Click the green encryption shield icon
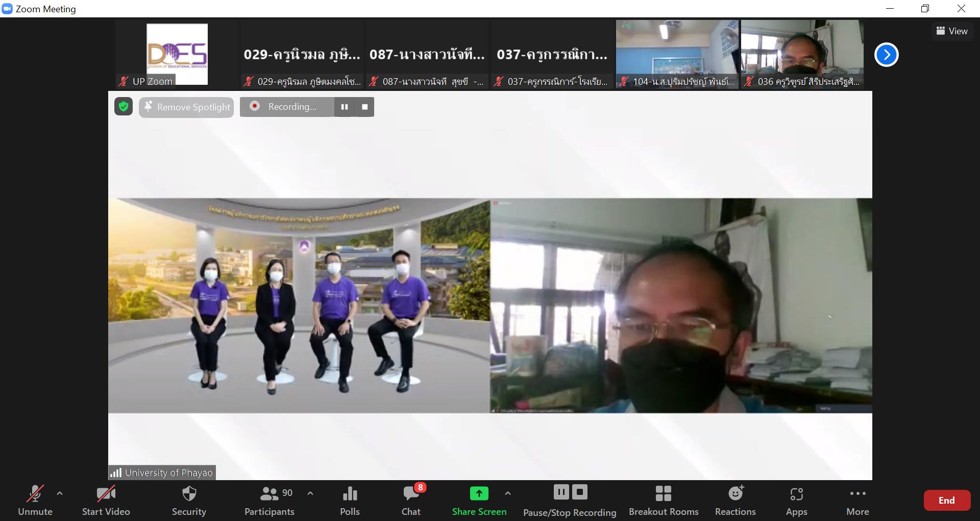Screen dimensions: 980x521 (x=124, y=107)
